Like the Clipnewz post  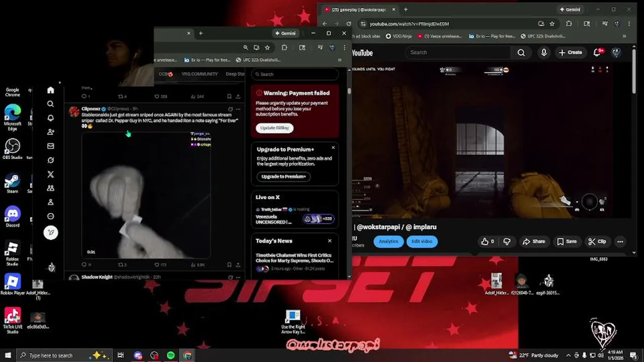click(x=157, y=264)
